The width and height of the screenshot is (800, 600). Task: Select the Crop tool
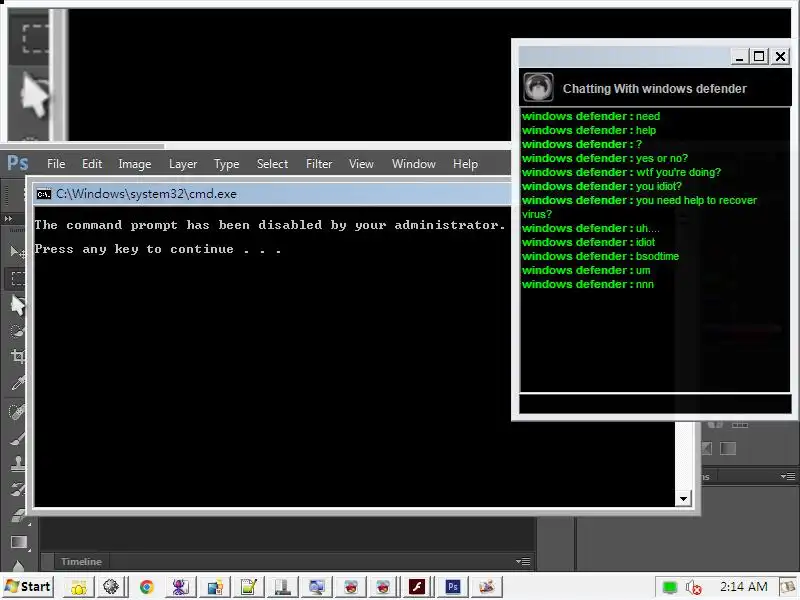pos(17,356)
